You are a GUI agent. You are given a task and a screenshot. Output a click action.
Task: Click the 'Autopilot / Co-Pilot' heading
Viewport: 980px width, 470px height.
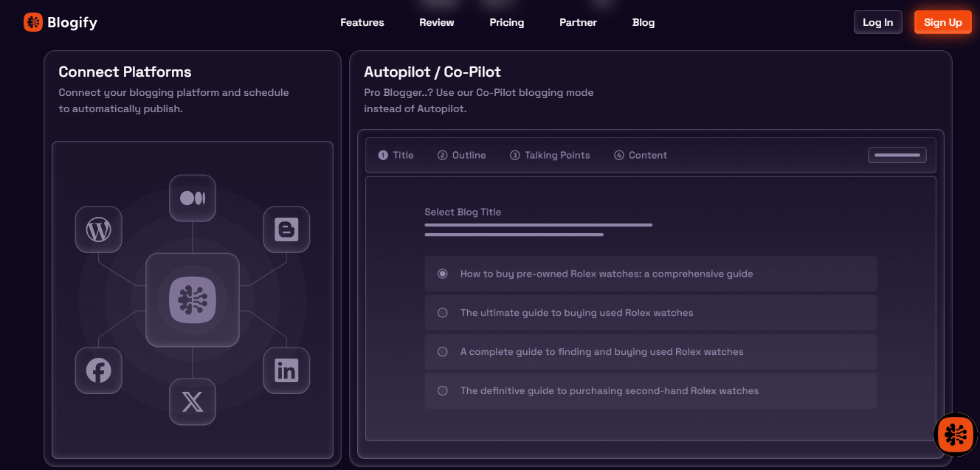[x=432, y=72]
